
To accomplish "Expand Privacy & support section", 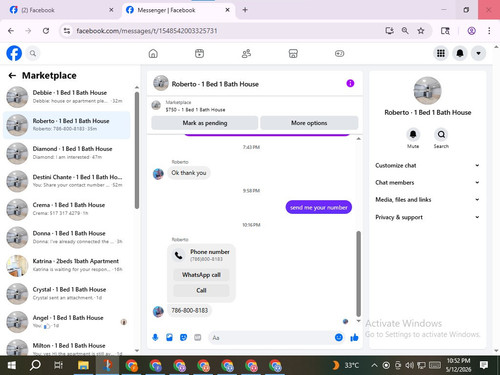I will tap(427, 217).
